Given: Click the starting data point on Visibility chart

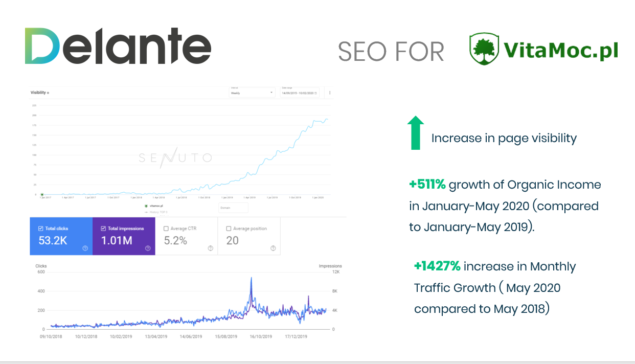Looking at the screenshot, I should click(42, 194).
